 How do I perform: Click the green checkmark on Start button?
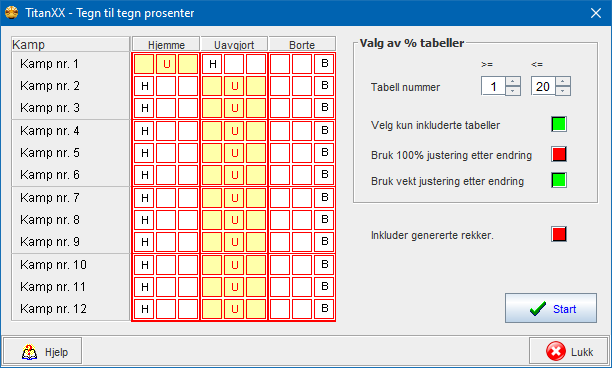(x=538, y=309)
